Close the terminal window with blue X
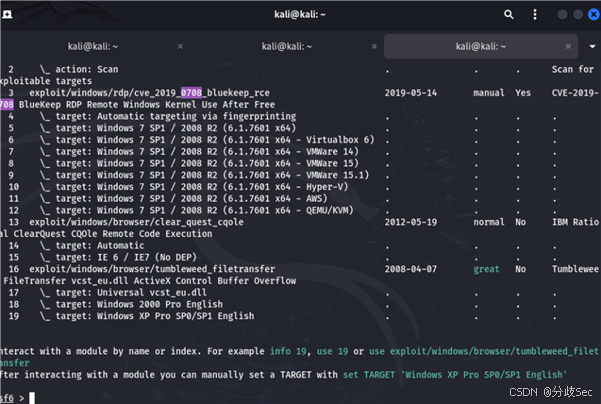Image resolution: width=601 pixels, height=404 pixels. 594,15
